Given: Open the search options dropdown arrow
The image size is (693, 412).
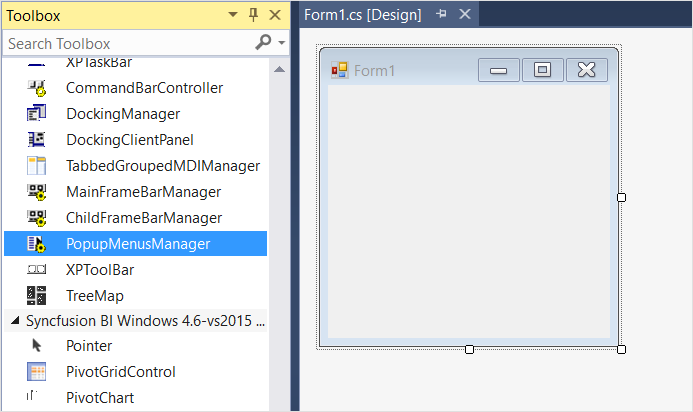Looking at the screenshot, I should tap(282, 43).
